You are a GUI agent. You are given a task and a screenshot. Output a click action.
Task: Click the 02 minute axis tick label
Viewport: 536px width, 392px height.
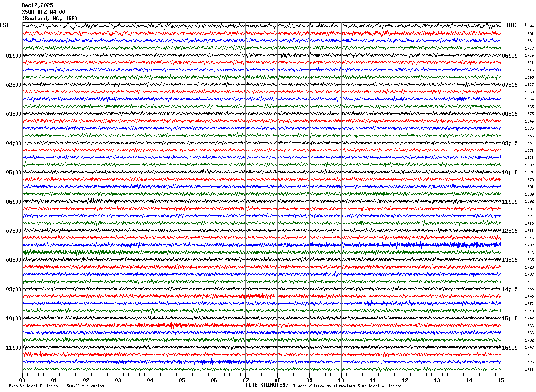[x=86, y=380]
